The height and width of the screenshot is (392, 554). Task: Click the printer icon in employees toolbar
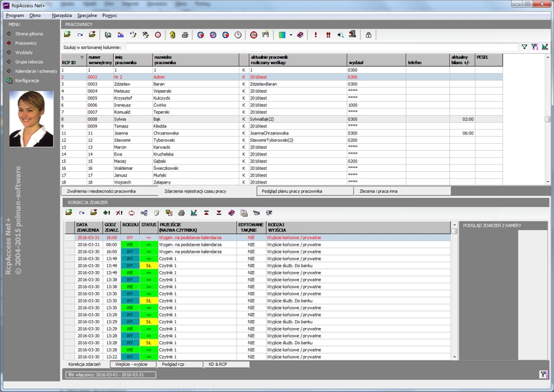(184, 35)
